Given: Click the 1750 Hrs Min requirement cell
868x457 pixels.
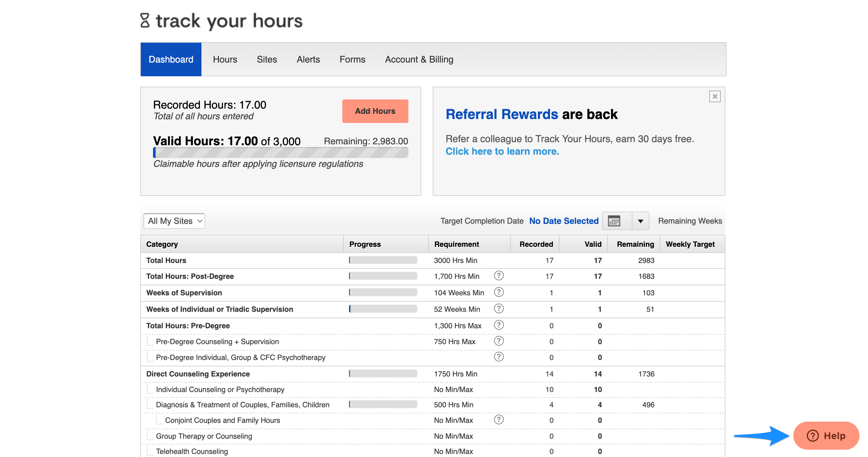Looking at the screenshot, I should [456, 374].
